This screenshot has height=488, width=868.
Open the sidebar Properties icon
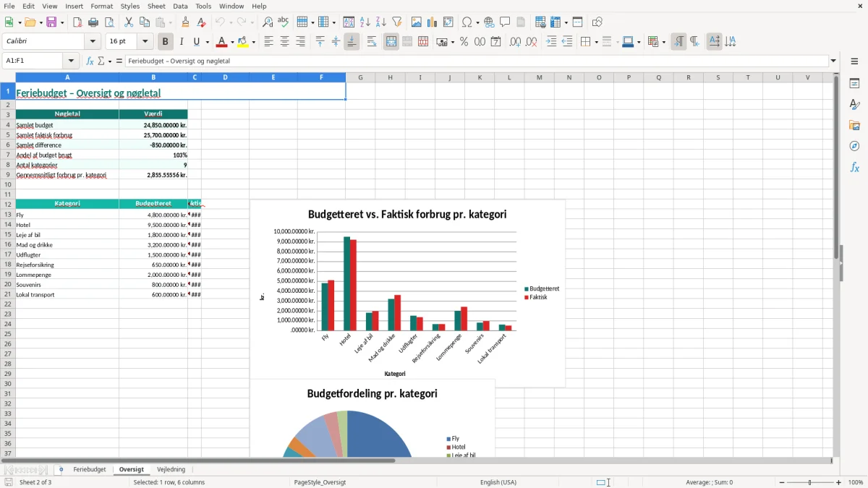(x=854, y=83)
